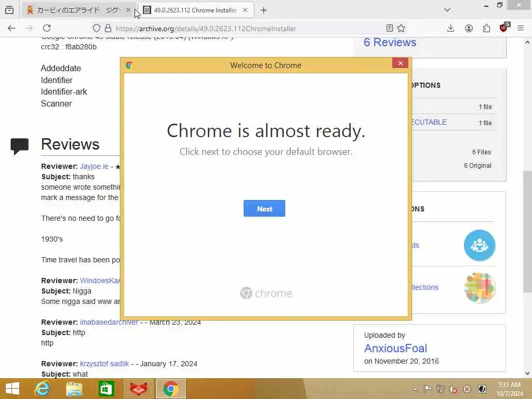Launch Internet Explorer from taskbar
The height and width of the screenshot is (399, 532).
click(43, 389)
